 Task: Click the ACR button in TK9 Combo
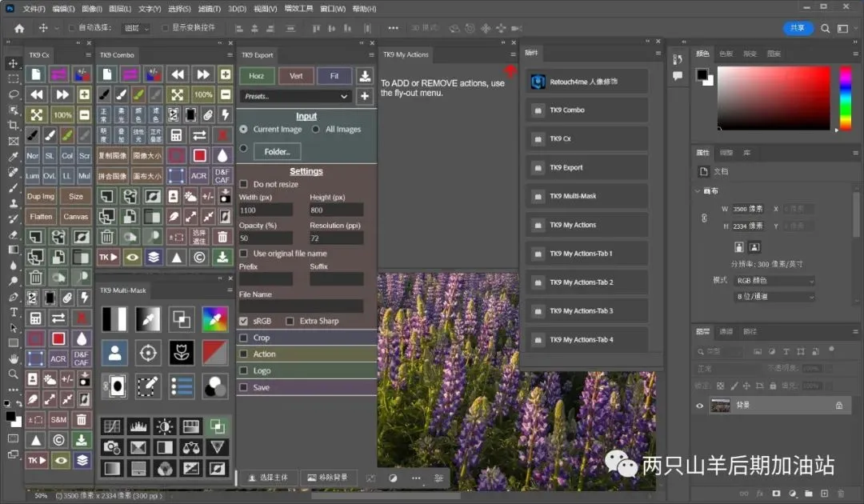point(198,176)
